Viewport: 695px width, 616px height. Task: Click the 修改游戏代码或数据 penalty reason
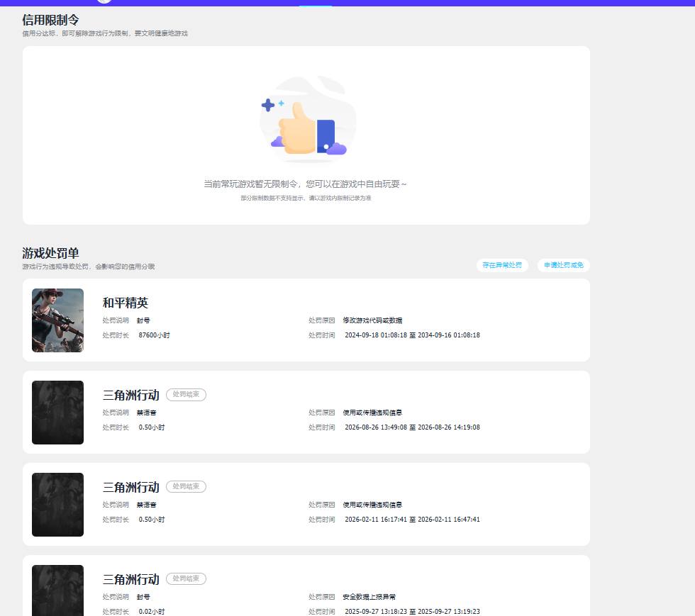coord(372,320)
